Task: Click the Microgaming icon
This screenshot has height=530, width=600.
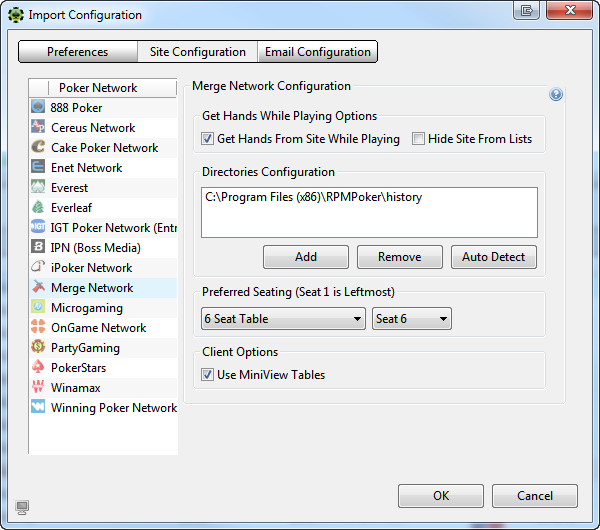Action: [x=38, y=307]
